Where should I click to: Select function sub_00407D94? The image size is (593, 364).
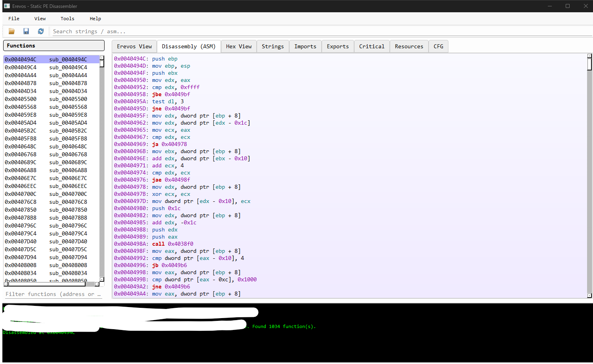tap(51, 257)
